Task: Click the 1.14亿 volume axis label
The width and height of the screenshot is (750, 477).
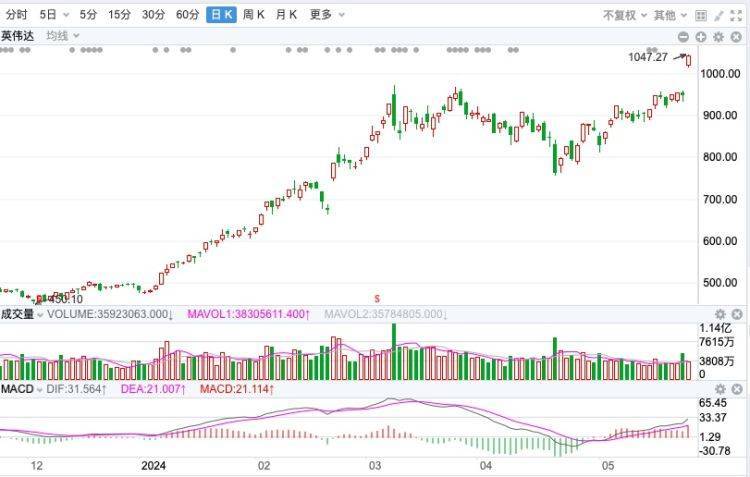Action: (716, 328)
